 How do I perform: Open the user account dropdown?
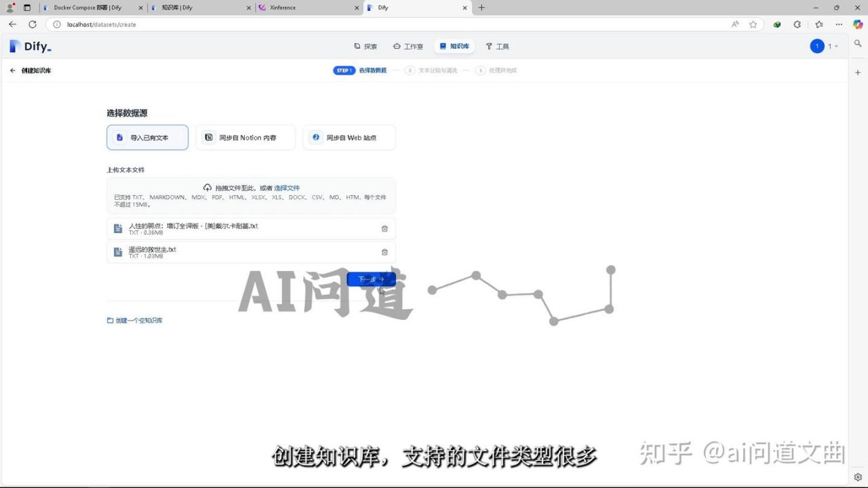coord(825,46)
